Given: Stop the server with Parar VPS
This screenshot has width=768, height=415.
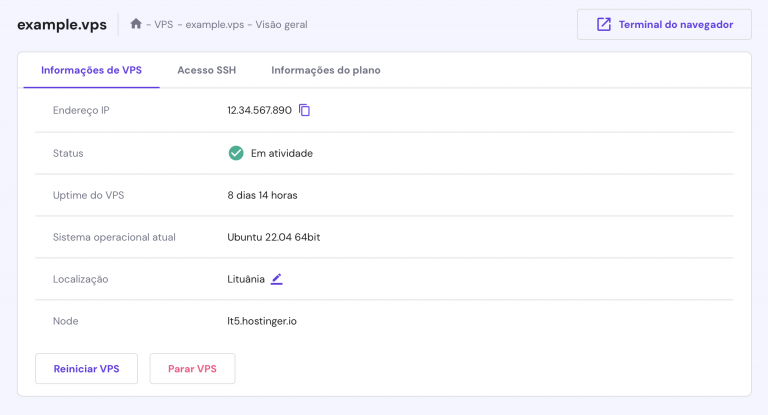Looking at the screenshot, I should (192, 368).
